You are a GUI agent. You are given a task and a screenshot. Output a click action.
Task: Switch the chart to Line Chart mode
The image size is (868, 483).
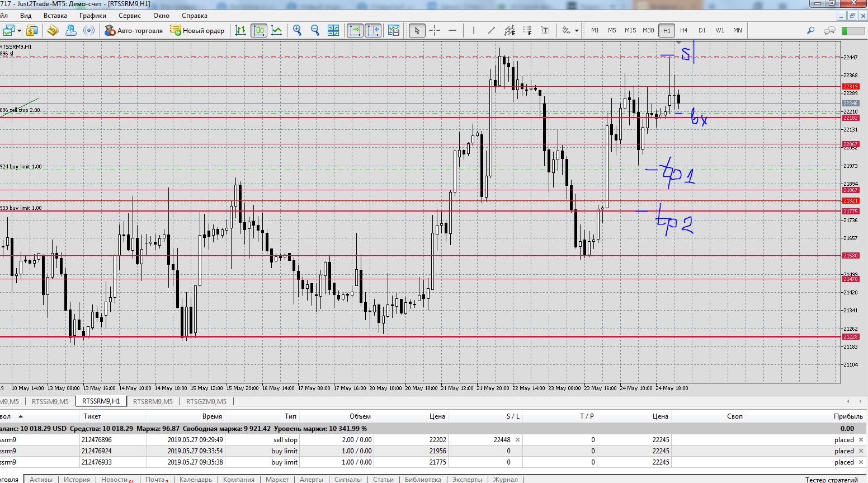pyautogui.click(x=277, y=30)
